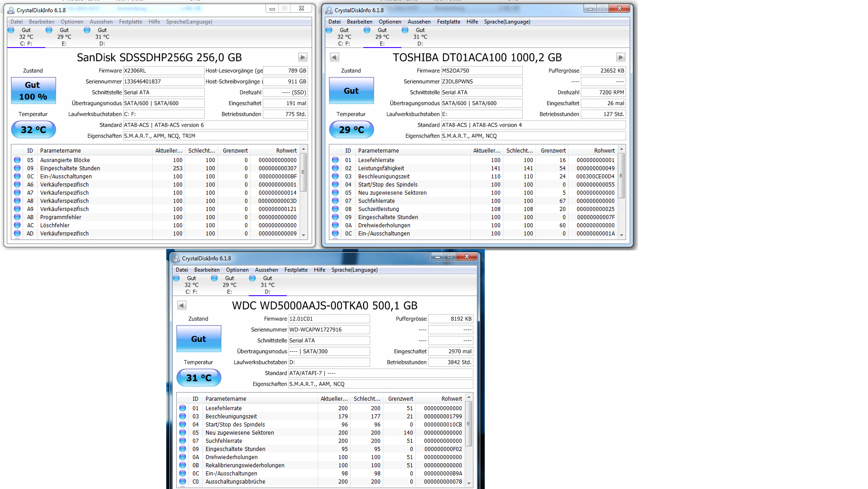Select C: F: disk tab in WDC window
The image size is (868, 489).
[191, 285]
